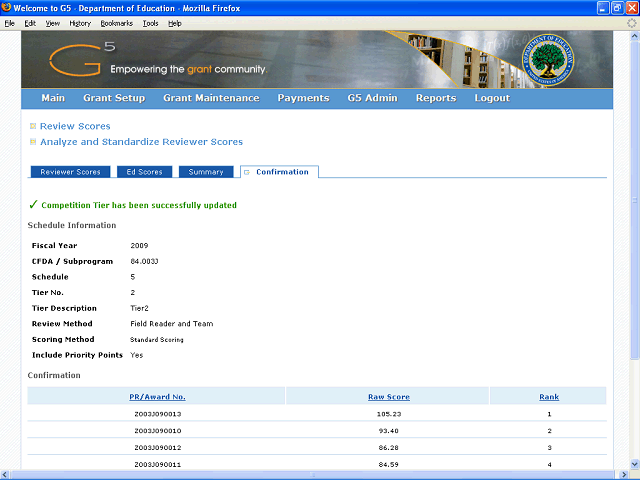640x480 pixels.
Task: Click the small icon on Confirmation tab
Action: coord(247,172)
